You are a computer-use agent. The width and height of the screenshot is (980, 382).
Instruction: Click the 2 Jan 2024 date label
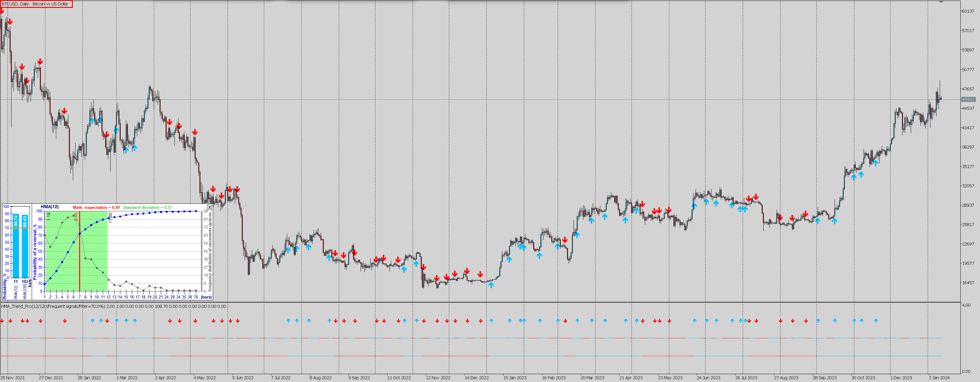click(x=939, y=378)
